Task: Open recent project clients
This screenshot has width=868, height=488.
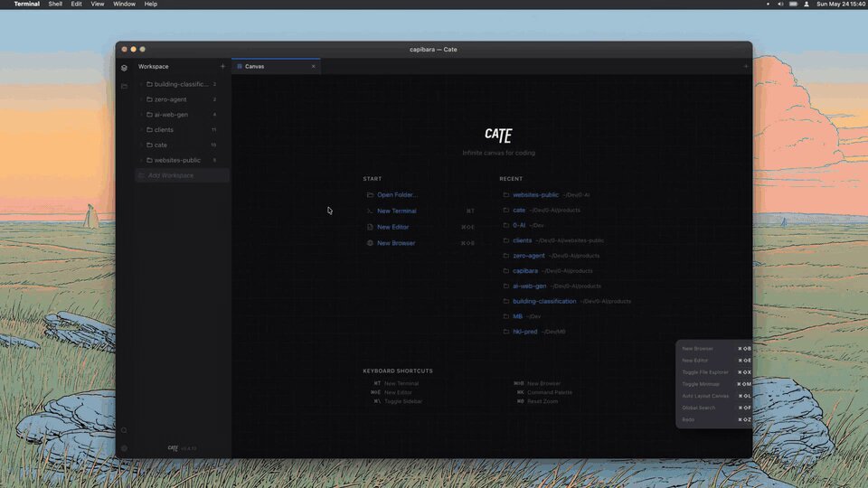Action: [522, 240]
